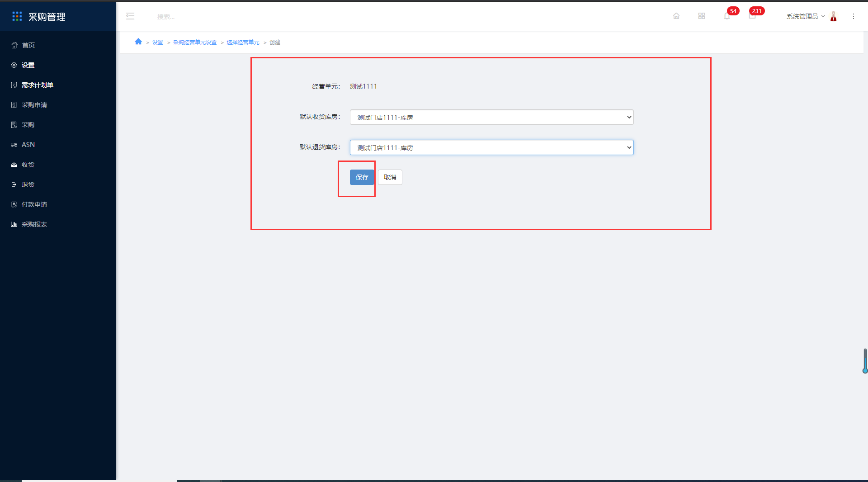This screenshot has width=868, height=482.
Task: Go to 设置 breadcrumb link
Action: 157,43
